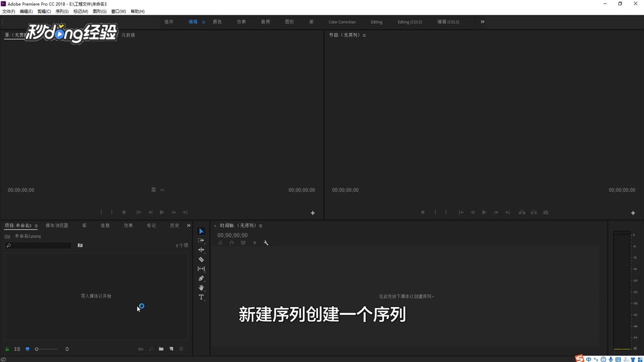Image resolution: width=644 pixels, height=362 pixels.
Task: Toggle nest sequence insert mode in timeline
Action: coord(220,243)
